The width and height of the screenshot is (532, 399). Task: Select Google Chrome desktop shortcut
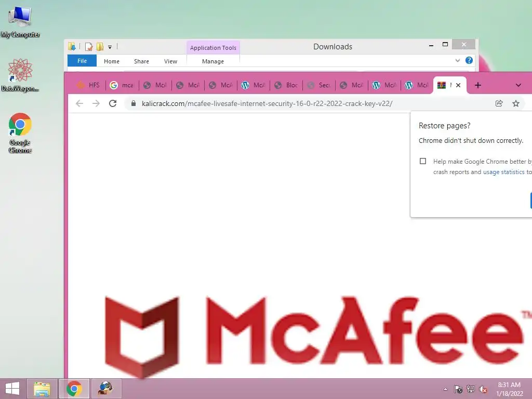20,133
